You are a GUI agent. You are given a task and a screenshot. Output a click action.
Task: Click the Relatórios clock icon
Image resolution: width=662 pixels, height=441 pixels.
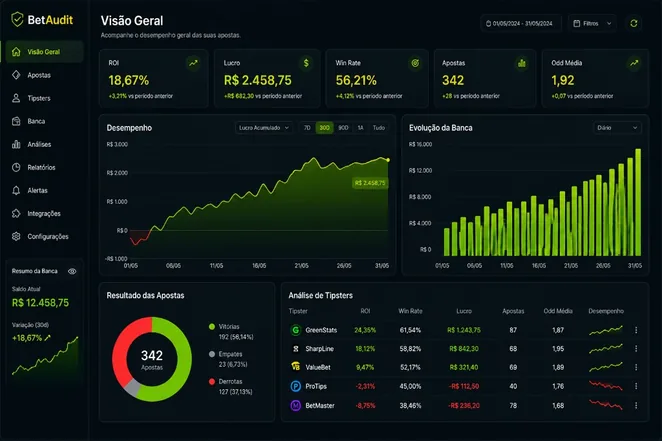point(16,167)
